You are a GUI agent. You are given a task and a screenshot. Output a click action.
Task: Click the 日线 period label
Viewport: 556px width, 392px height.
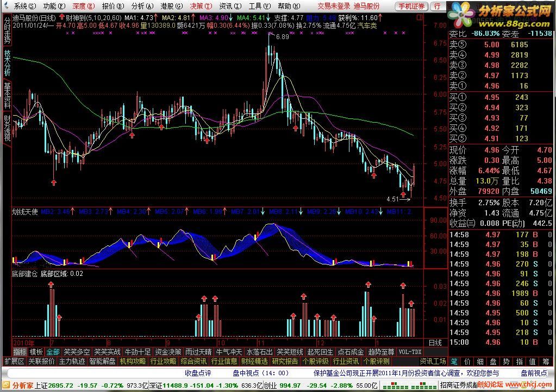point(435,343)
